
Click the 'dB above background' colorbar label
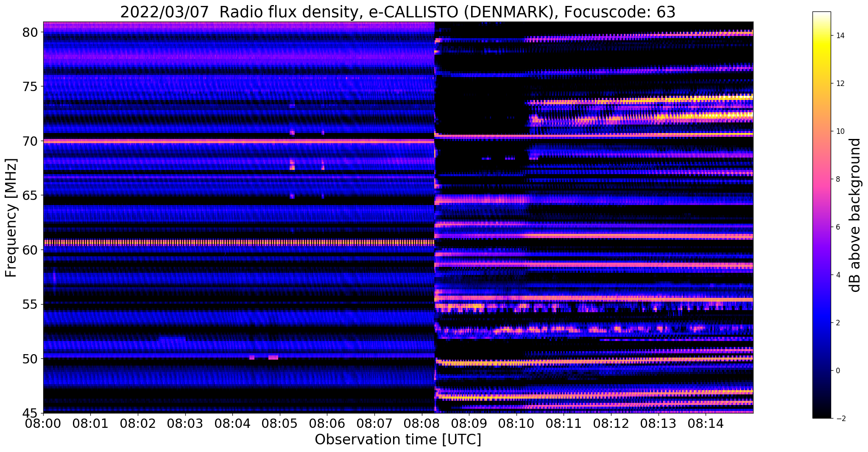855,215
